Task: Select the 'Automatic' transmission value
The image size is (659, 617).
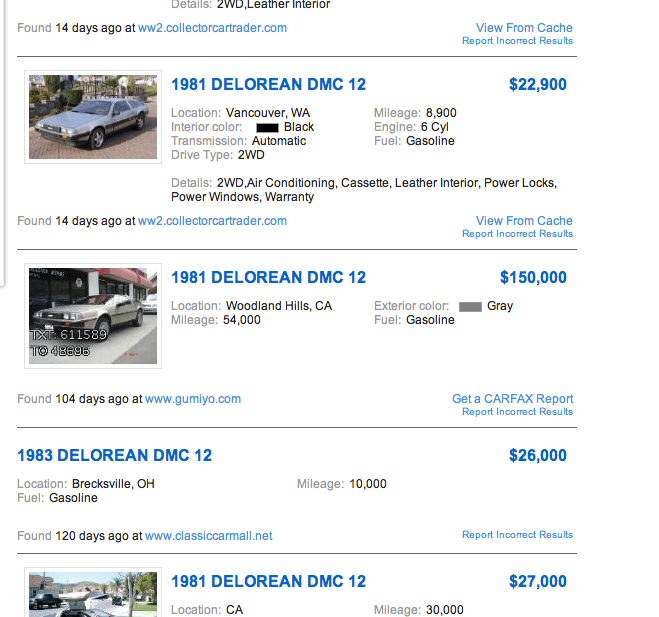Action: (x=279, y=141)
